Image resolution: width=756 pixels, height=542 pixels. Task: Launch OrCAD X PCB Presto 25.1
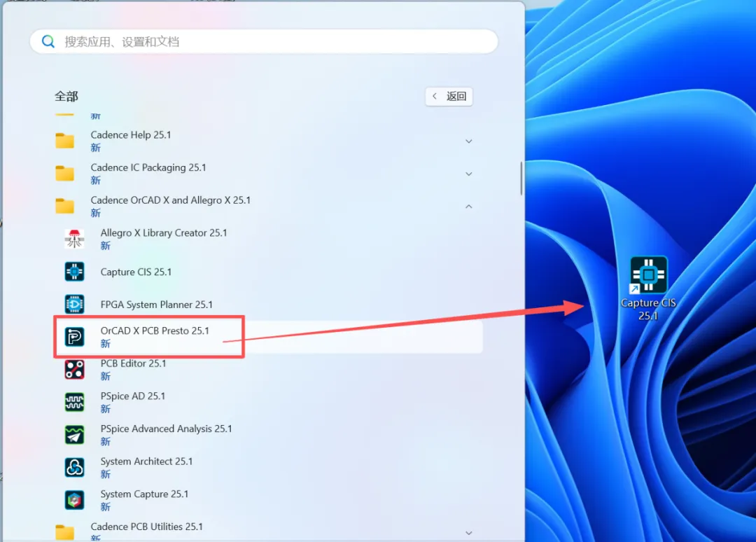[x=267, y=337]
